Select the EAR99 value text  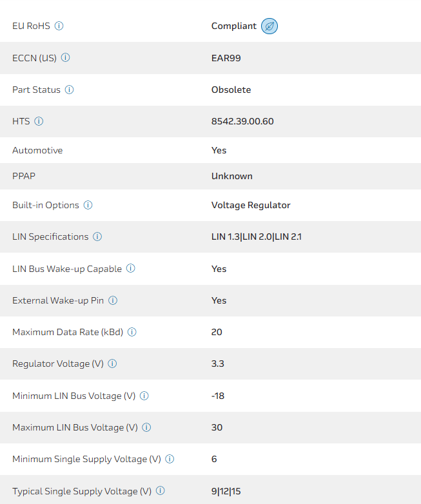(226, 58)
